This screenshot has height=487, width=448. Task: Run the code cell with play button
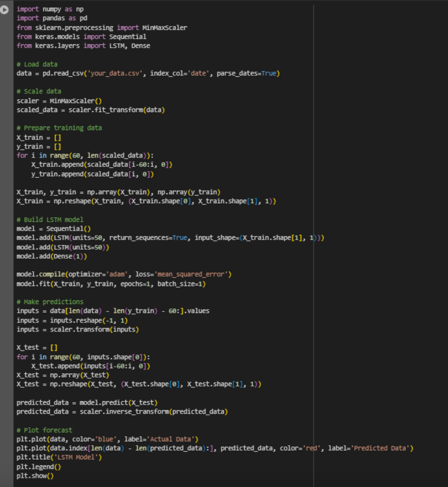(4, 10)
